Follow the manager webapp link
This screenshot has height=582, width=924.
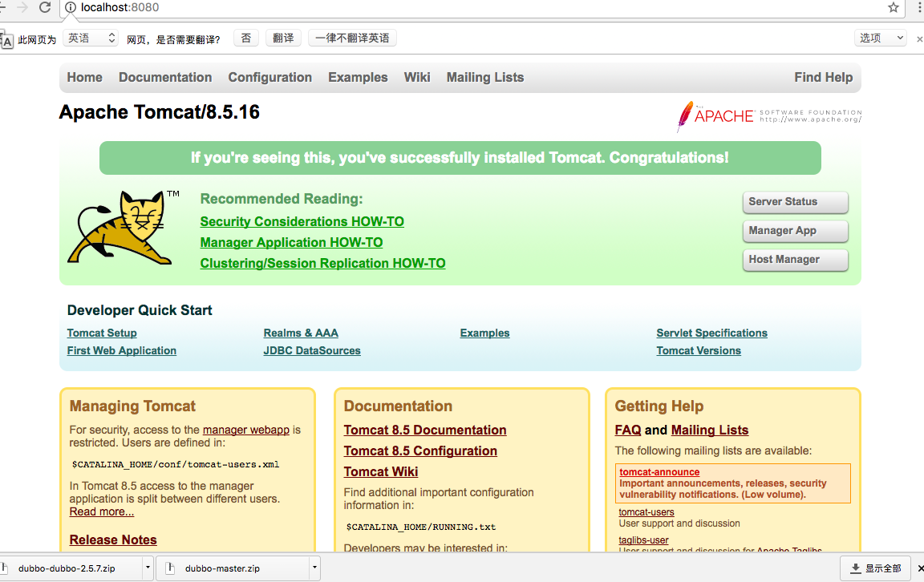[245, 430]
